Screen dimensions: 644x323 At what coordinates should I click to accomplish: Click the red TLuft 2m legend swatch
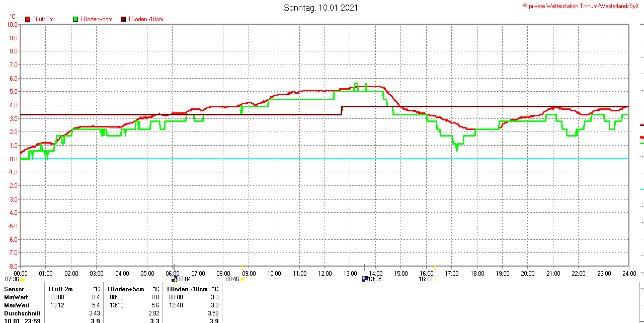[28, 19]
